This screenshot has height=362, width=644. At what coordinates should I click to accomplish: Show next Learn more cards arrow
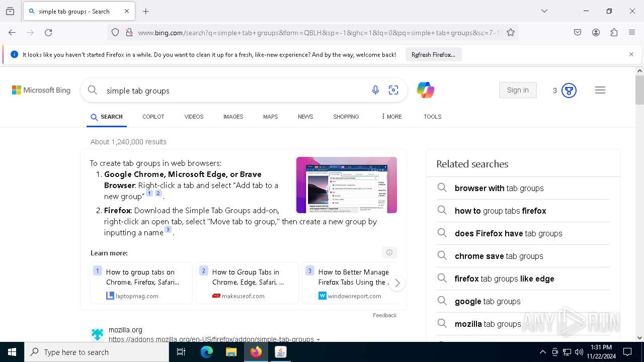[397, 283]
